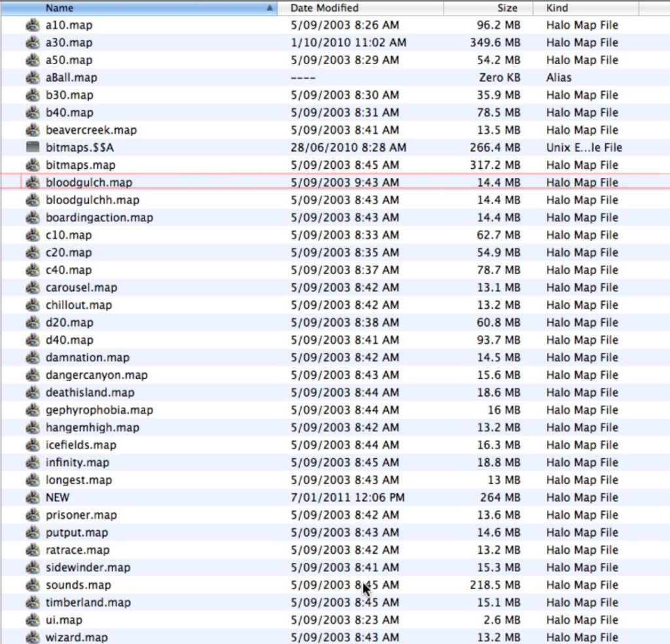Screen dimensions: 670x644
Task: Select the ui.map file icon
Action: 33,620
